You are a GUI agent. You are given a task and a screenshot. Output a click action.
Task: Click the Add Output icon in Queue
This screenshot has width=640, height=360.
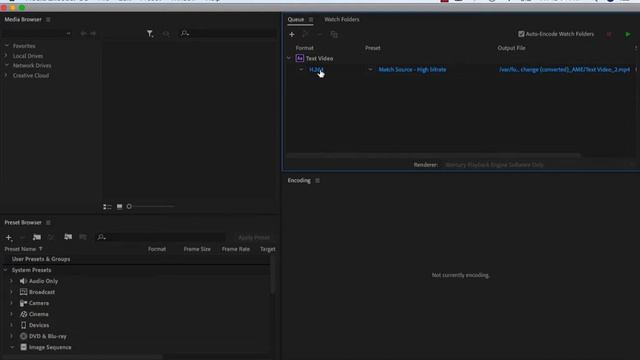click(305, 34)
